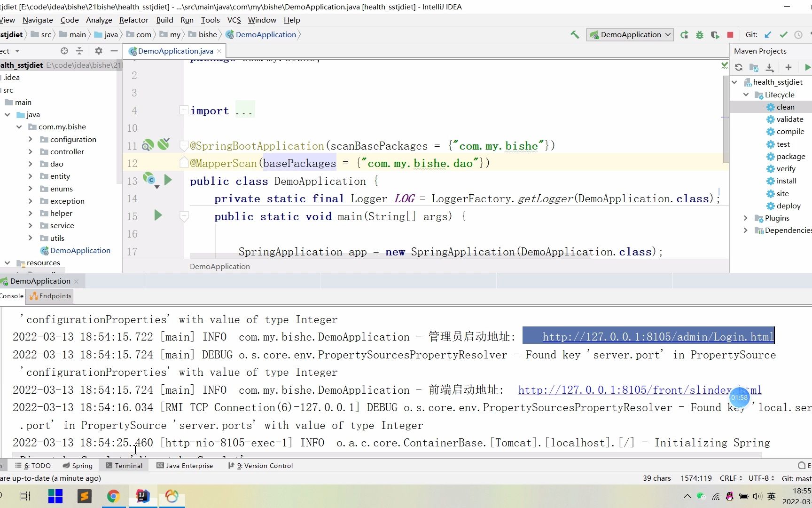Close the DemoApplication.java editor tab
The height and width of the screenshot is (508, 812).
point(219,51)
